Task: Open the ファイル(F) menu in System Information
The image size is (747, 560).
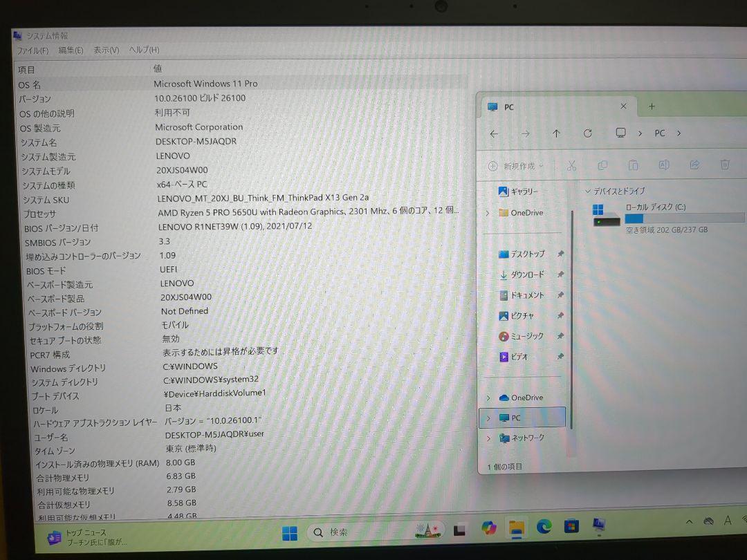Action: [x=33, y=50]
